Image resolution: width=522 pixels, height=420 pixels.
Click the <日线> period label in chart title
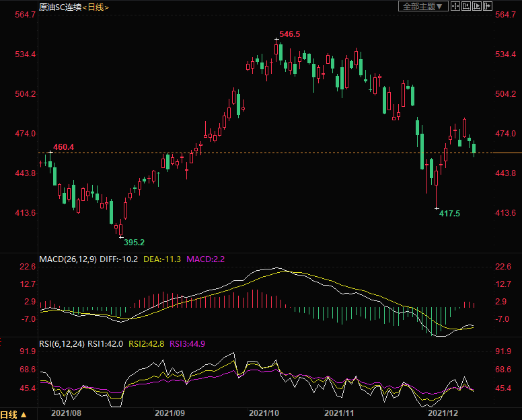[x=95, y=7]
